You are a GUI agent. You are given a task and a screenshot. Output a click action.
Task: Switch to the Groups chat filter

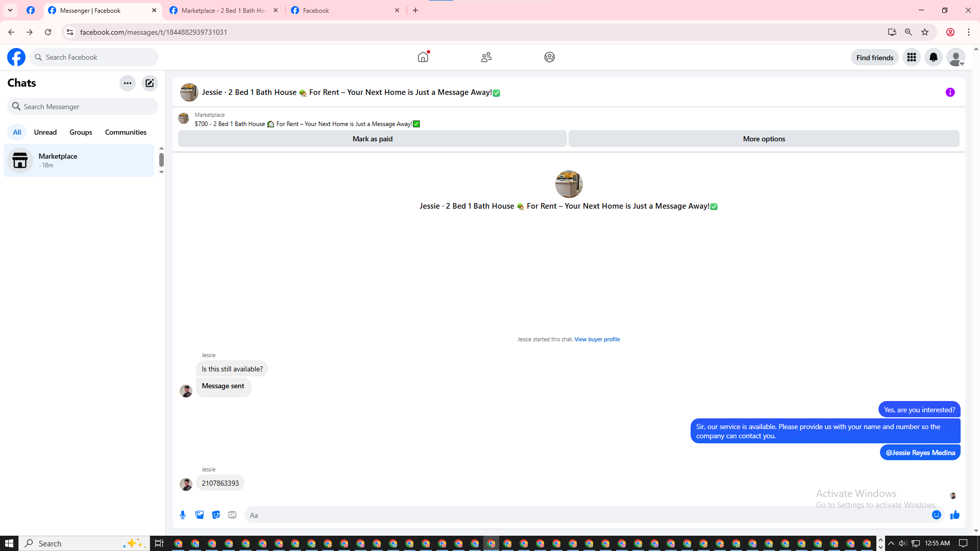pos(81,132)
